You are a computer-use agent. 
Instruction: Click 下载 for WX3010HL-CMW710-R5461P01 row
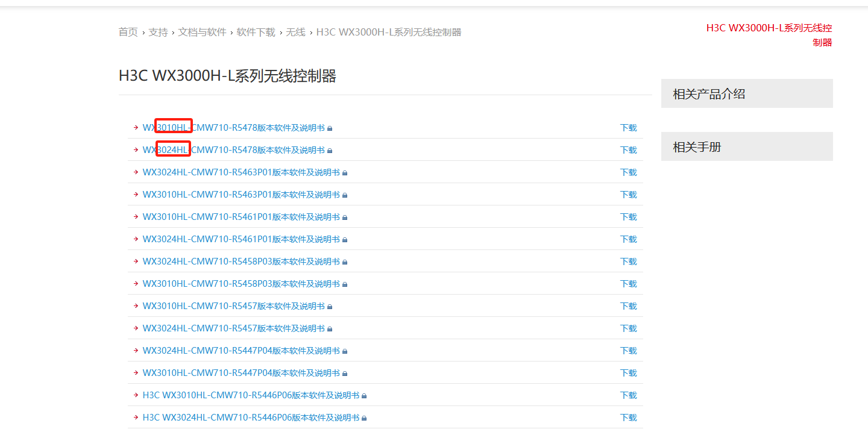[x=629, y=217]
